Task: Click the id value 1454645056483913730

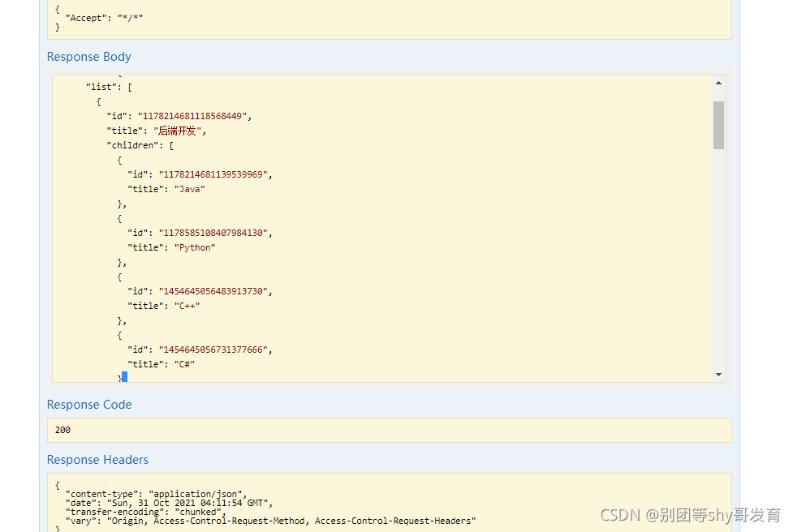Action: point(213,291)
